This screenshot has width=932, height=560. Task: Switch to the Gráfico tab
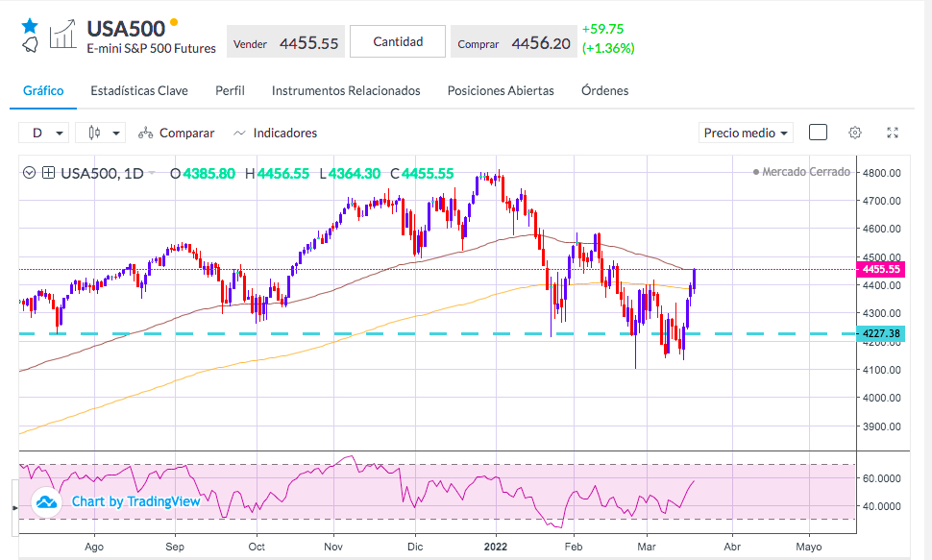(43, 90)
